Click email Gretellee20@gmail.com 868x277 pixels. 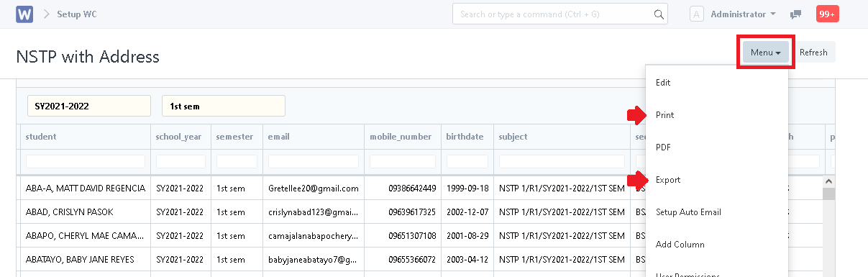[x=314, y=189]
